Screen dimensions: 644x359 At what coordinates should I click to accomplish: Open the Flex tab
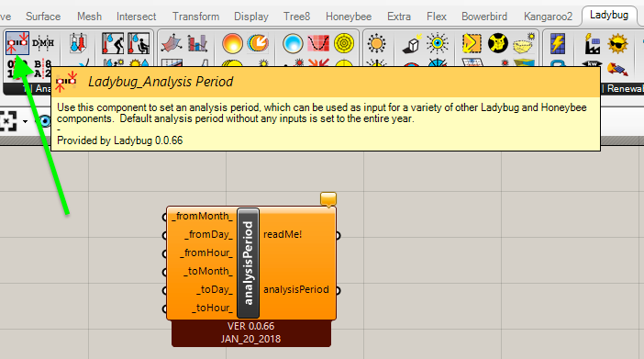436,17
